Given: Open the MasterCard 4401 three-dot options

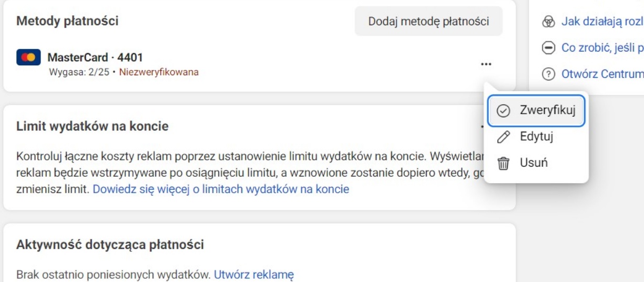Looking at the screenshot, I should [x=486, y=64].
